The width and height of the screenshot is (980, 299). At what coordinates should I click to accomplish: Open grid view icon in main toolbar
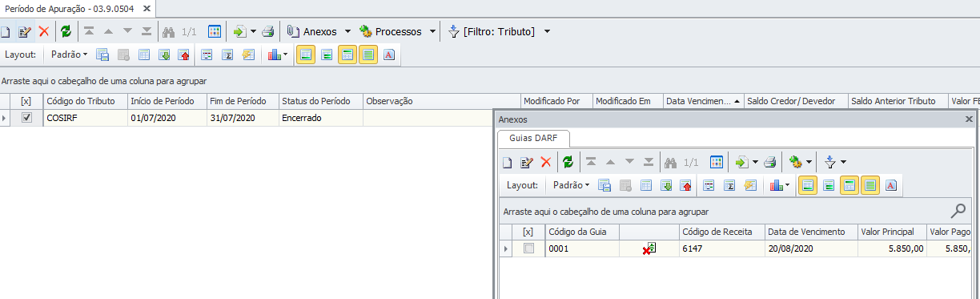coord(215,32)
